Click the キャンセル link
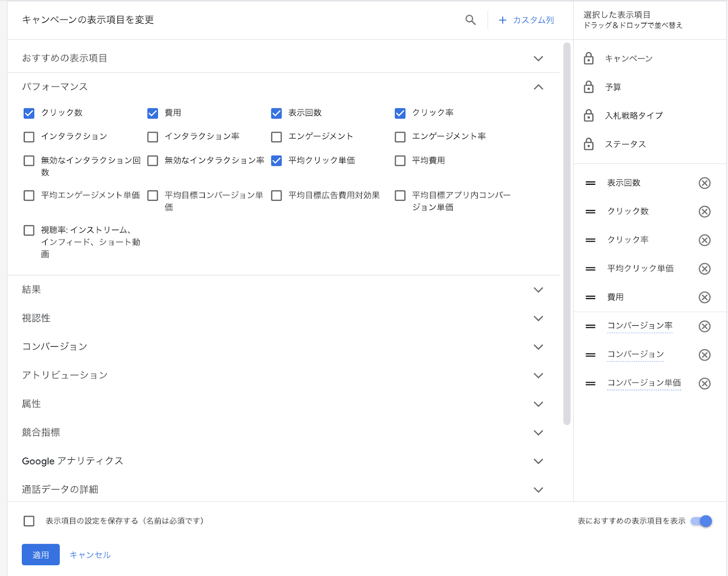 [90, 555]
